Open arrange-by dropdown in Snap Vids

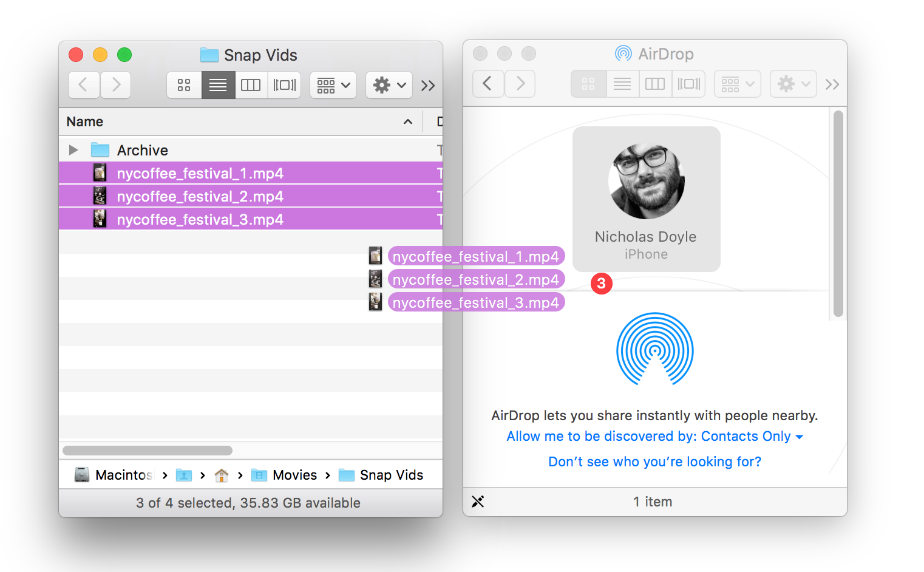333,85
